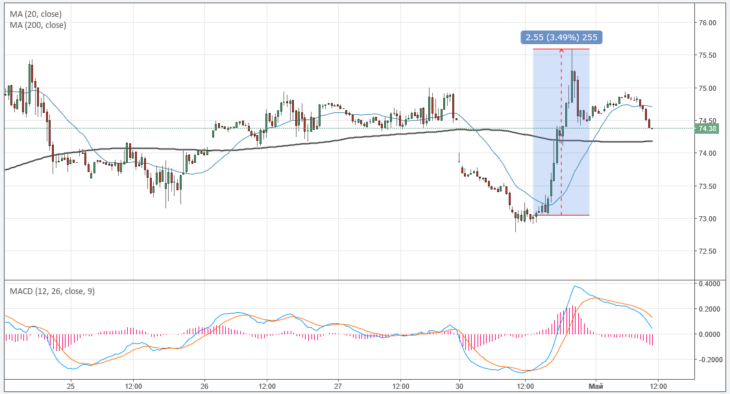Click the 74.00 price axis label

point(707,153)
